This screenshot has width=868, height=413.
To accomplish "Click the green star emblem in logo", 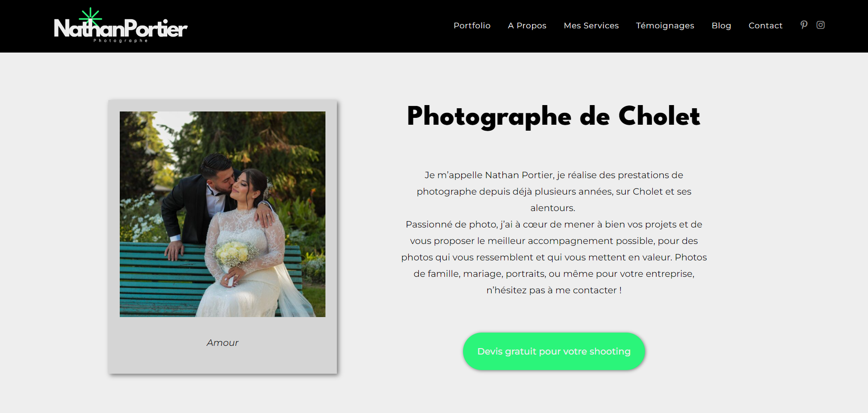I will (x=91, y=18).
